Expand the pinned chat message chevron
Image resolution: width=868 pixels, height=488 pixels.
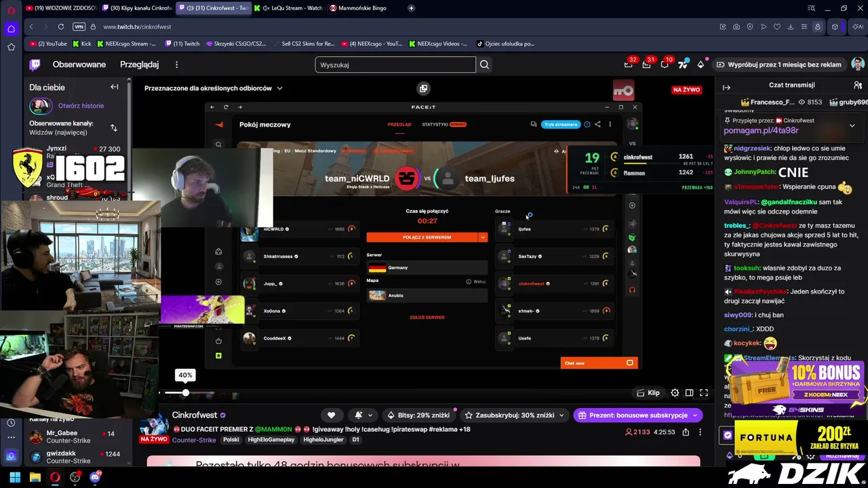coord(852,125)
